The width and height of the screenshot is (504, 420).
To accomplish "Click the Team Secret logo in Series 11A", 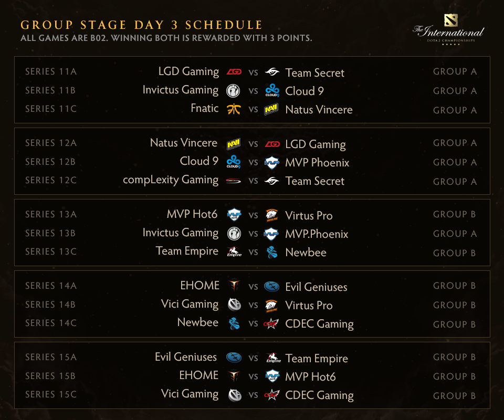I will [272, 72].
